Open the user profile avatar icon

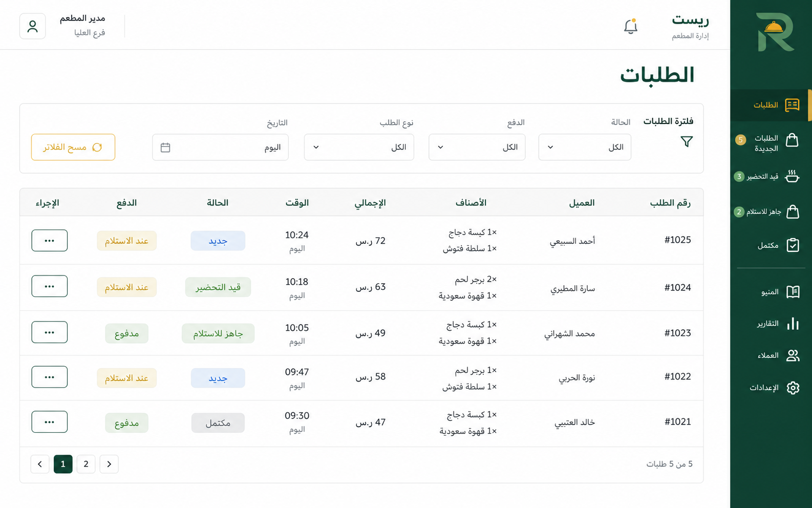pyautogui.click(x=33, y=26)
